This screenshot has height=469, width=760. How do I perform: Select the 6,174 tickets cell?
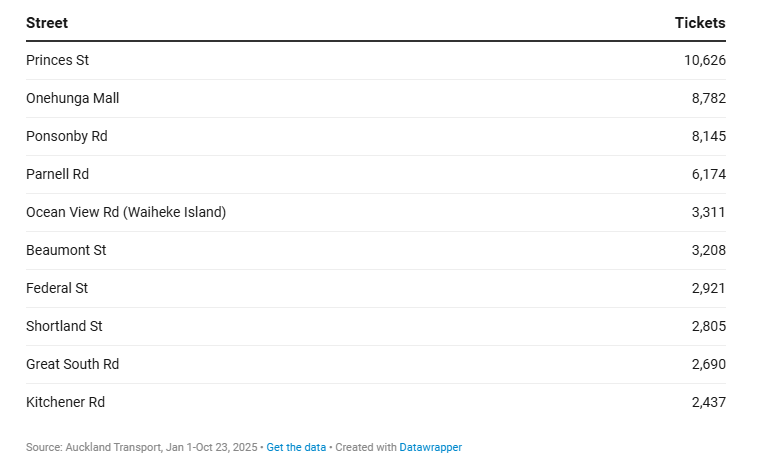click(x=708, y=174)
